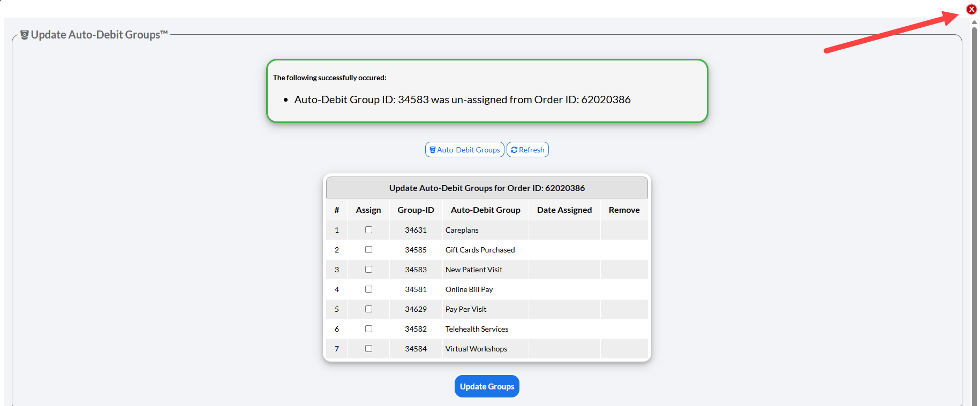Click the success message about Group ID 34583
Screen dimensions: 980x406
(462, 99)
